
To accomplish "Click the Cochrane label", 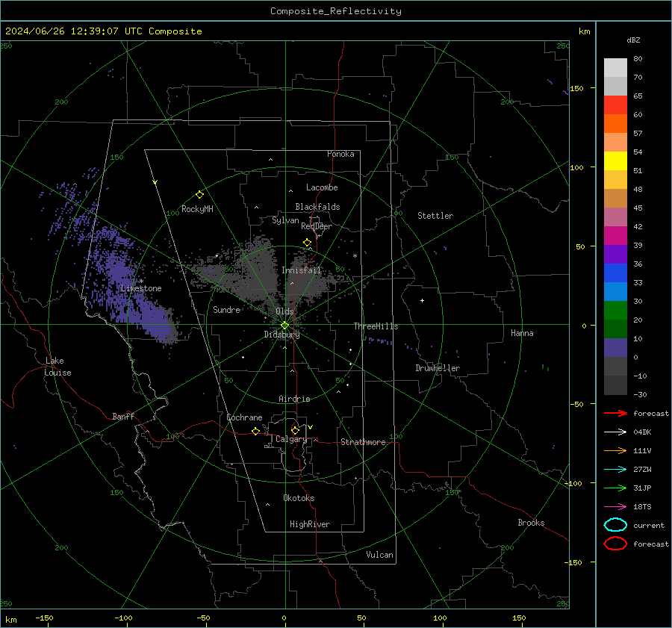I will (x=244, y=417).
